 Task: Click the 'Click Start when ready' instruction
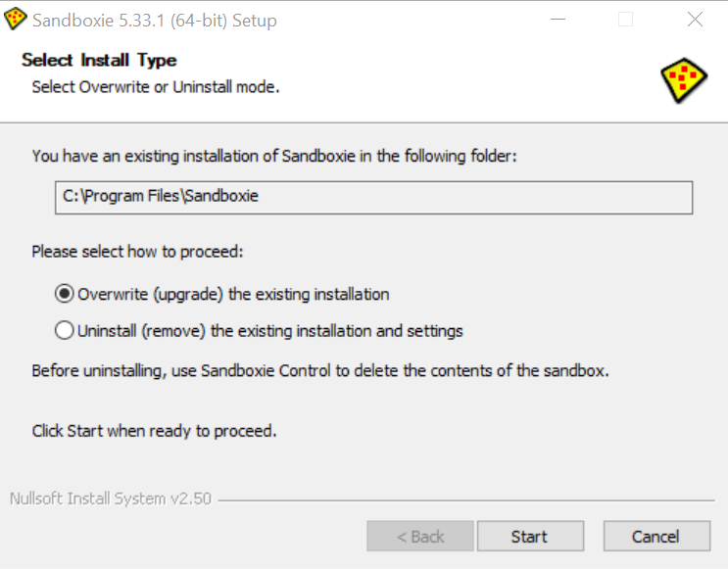point(154,431)
